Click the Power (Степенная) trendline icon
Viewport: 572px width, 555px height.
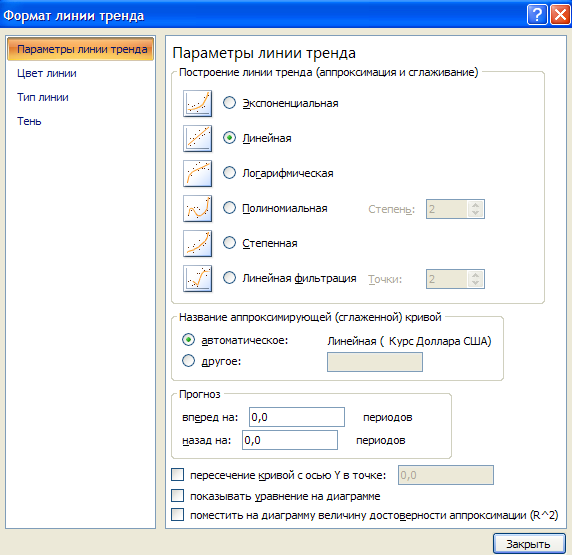tap(197, 244)
